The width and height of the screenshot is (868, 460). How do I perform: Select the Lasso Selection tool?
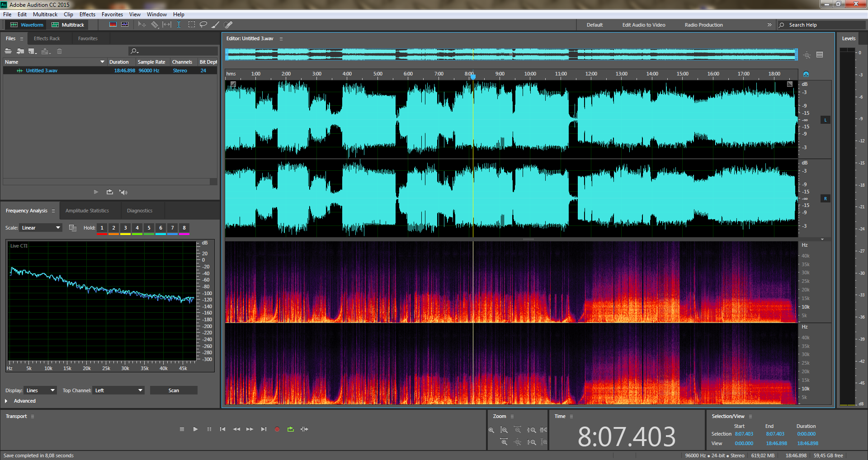point(203,25)
